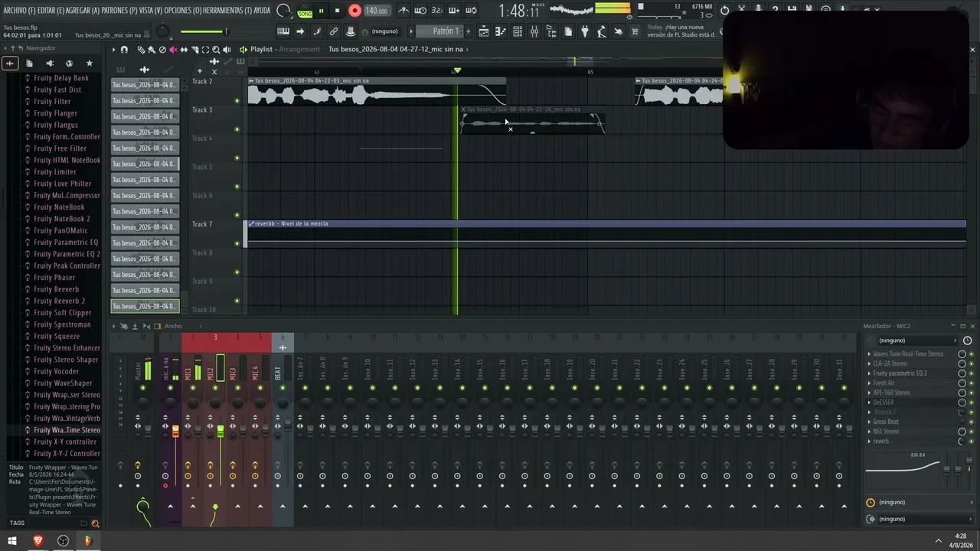Screen dimensions: 980x551
Task: Expand the Fruity parametric EQ 2 slot menu
Action: click(x=869, y=373)
